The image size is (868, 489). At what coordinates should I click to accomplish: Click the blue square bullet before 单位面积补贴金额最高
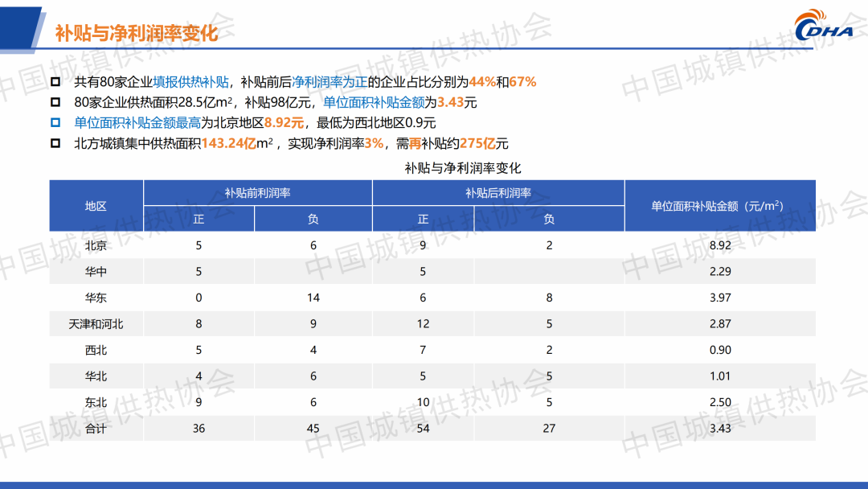(55, 123)
